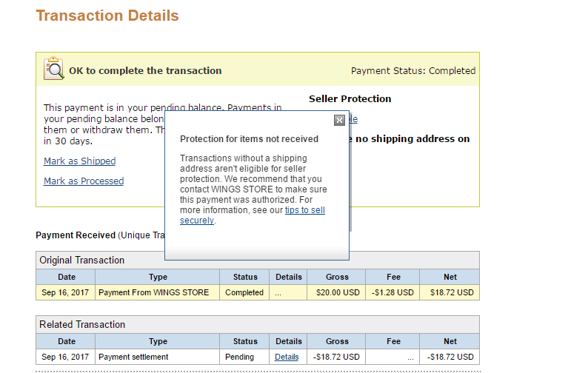The height and width of the screenshot is (373, 588).
Task: Click the Related Transaction section header
Action: pyautogui.click(x=82, y=324)
